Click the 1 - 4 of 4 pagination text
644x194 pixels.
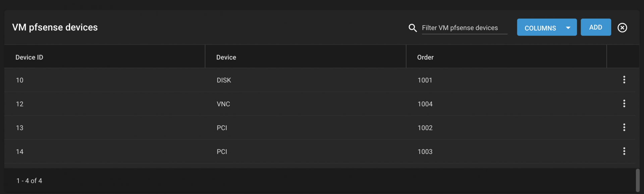click(29, 181)
